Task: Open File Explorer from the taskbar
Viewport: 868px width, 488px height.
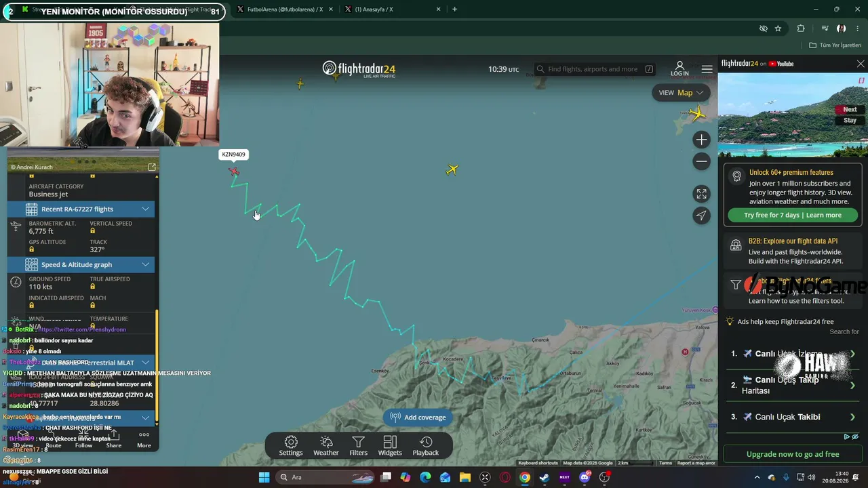Action: click(465, 477)
